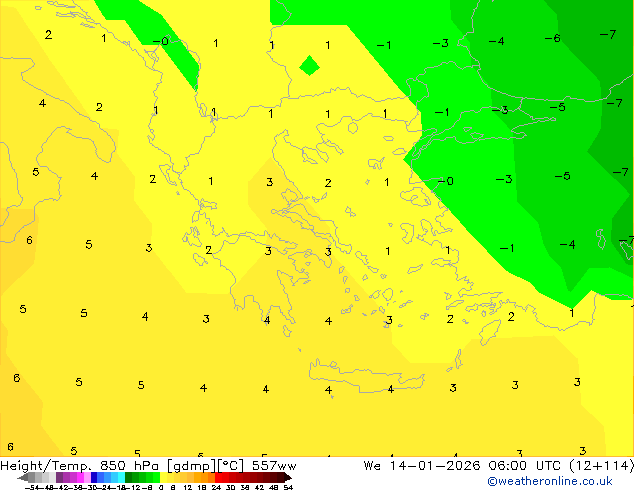The height and width of the screenshot is (490, 634).
Task: Click the dark maroon arrow at legend's hot end
Action: click(289, 478)
